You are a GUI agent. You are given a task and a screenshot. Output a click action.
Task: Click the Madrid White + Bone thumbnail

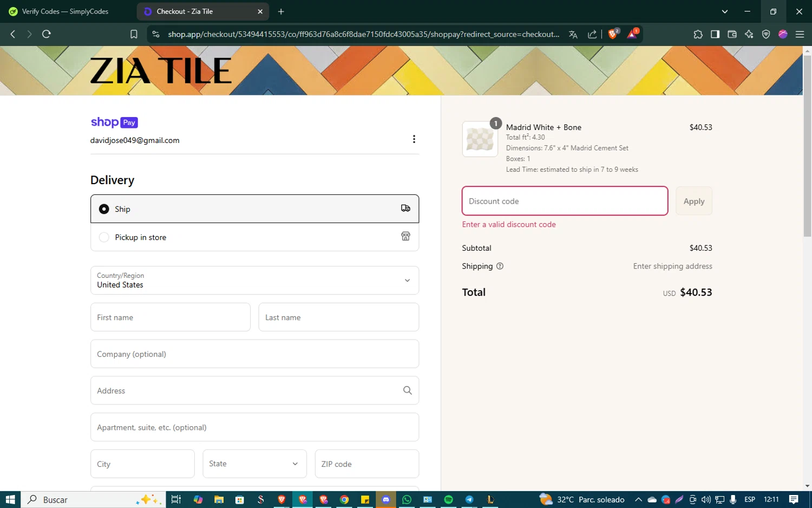point(480,139)
